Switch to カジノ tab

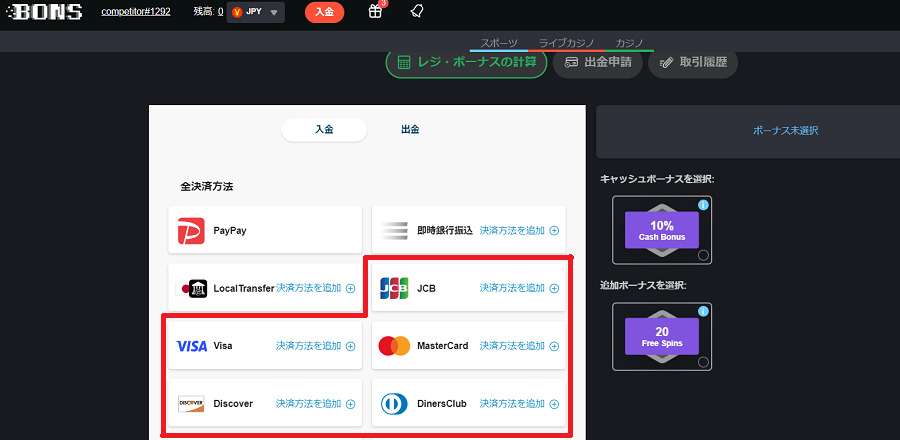pyautogui.click(x=629, y=44)
